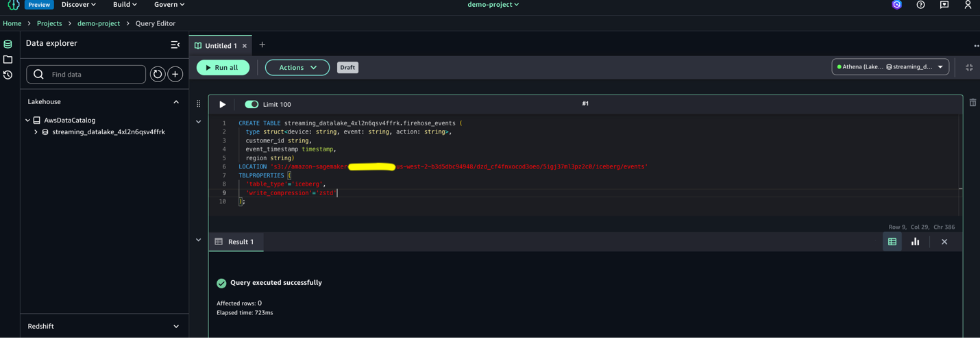Open the Data explorer database icon in sidebar
The image size is (980, 339).
(8, 44)
